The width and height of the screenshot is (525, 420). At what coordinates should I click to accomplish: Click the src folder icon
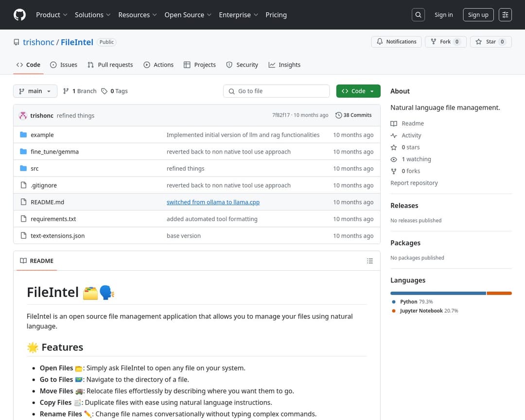pos(23,168)
